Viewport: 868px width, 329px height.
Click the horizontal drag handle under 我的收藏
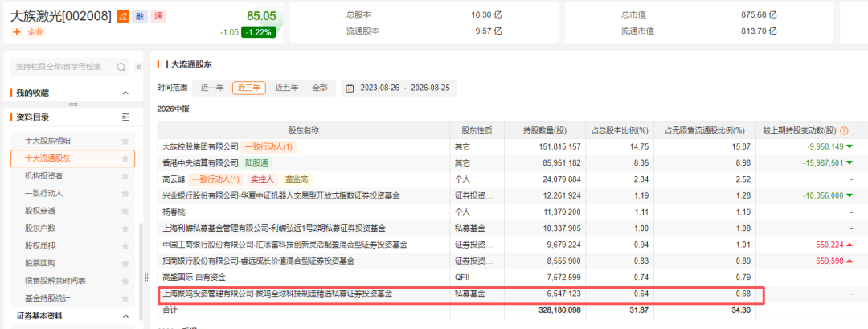pos(72,104)
